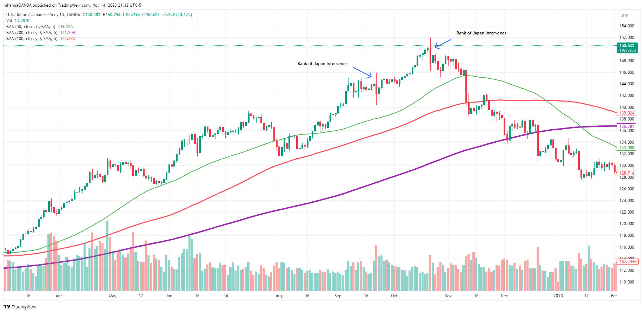Image resolution: width=644 pixels, height=313 pixels.
Task: Click the blue arrow pointing at the October peak
Action: pos(443,44)
